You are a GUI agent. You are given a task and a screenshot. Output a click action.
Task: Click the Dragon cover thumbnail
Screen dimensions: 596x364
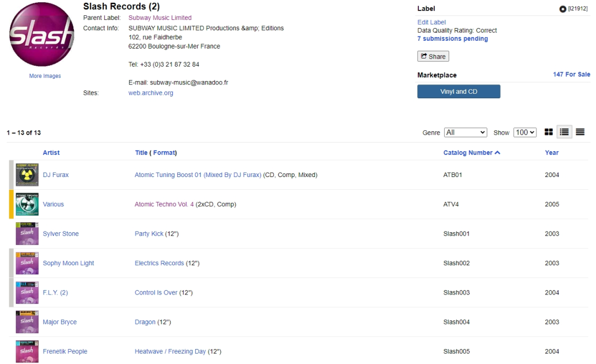(x=27, y=322)
